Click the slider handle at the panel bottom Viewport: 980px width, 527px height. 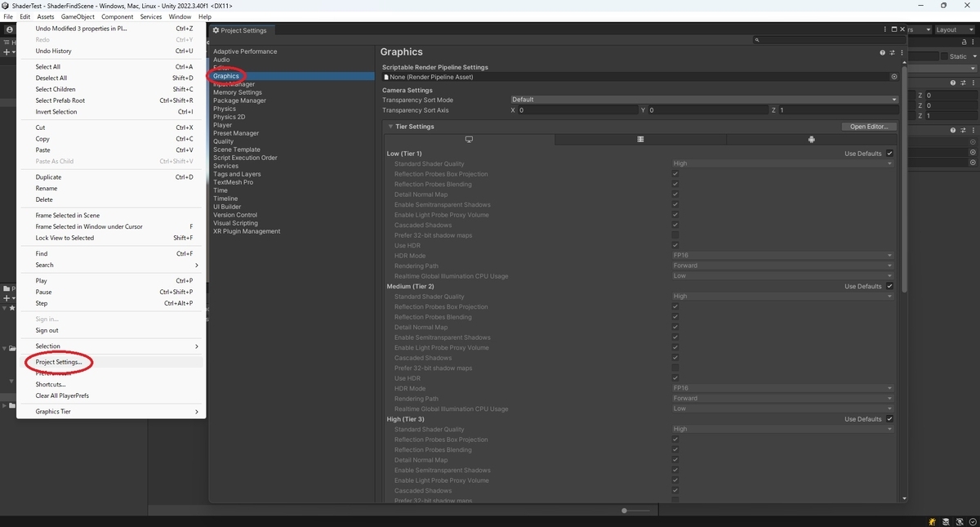pos(624,510)
